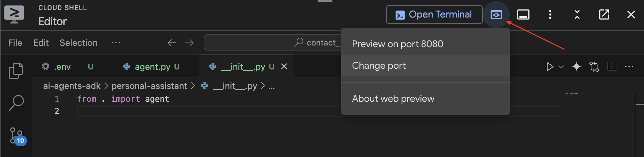The height and width of the screenshot is (157, 644).
Task: Expand the Run dropdown arrow
Action: (x=561, y=67)
